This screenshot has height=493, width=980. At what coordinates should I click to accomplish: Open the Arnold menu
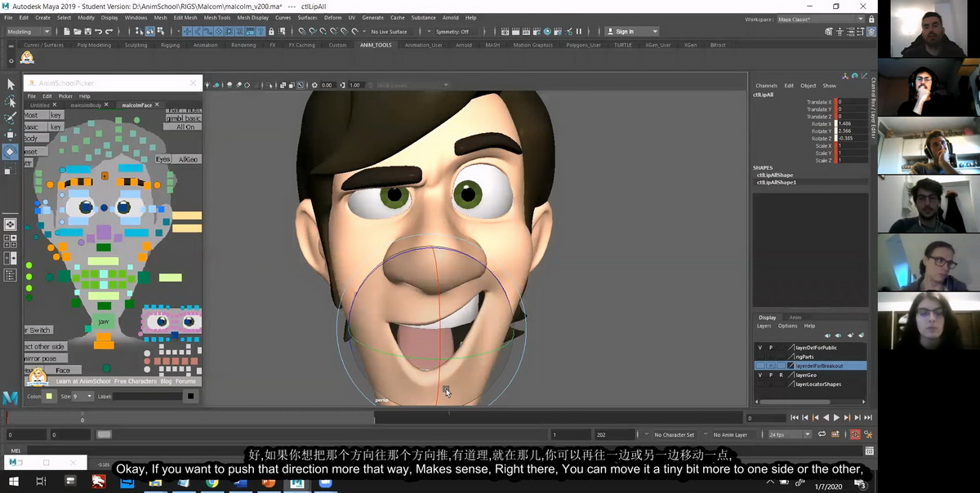(x=450, y=17)
